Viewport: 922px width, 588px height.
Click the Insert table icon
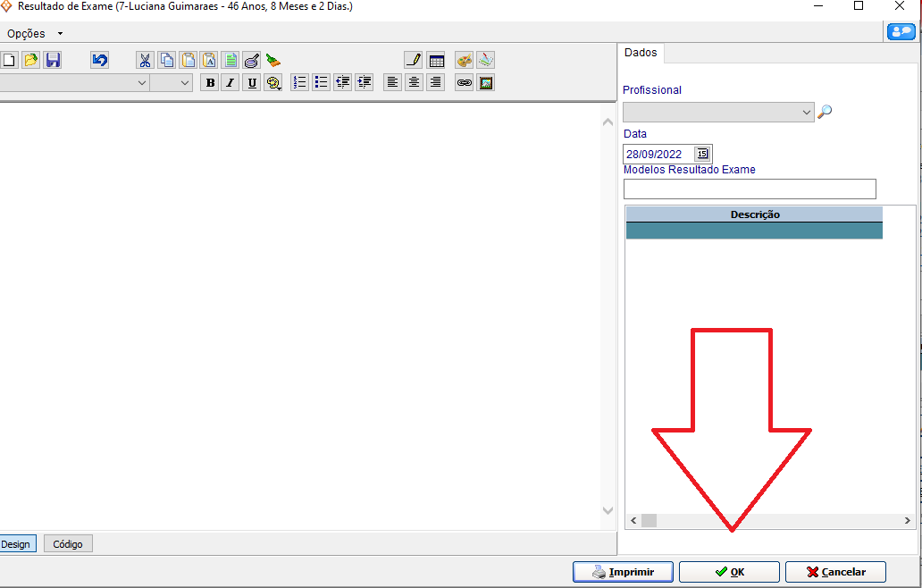point(436,61)
